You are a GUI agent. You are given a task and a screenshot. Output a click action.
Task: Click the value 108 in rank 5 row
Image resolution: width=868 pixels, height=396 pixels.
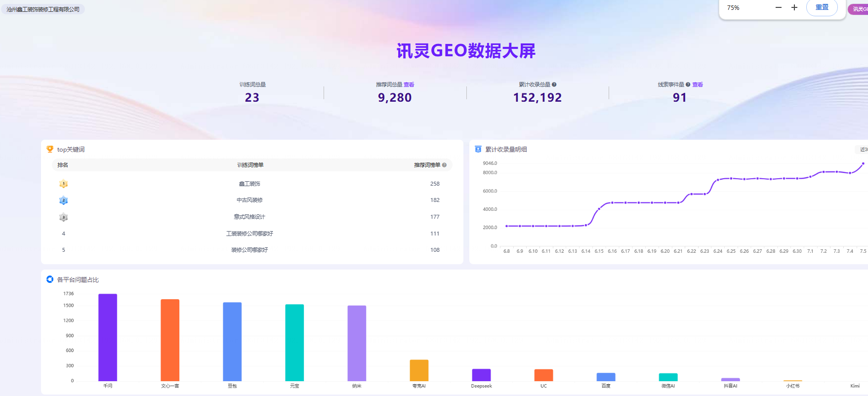435,250
